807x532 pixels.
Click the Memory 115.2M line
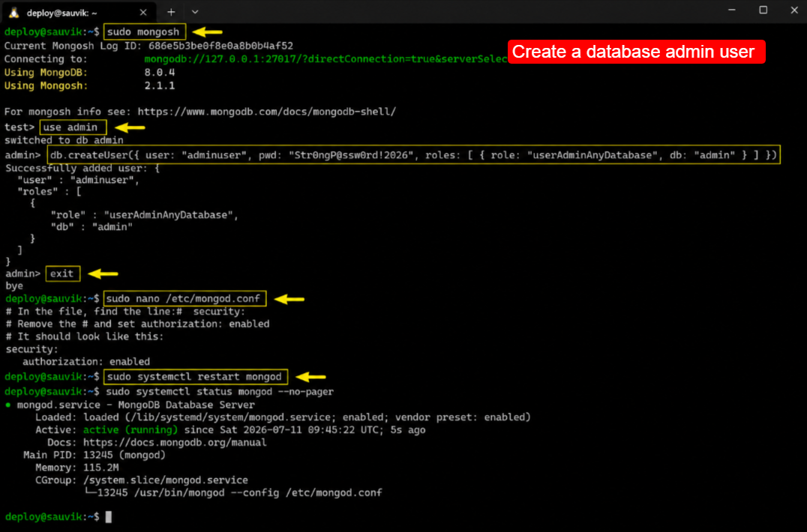click(x=76, y=468)
